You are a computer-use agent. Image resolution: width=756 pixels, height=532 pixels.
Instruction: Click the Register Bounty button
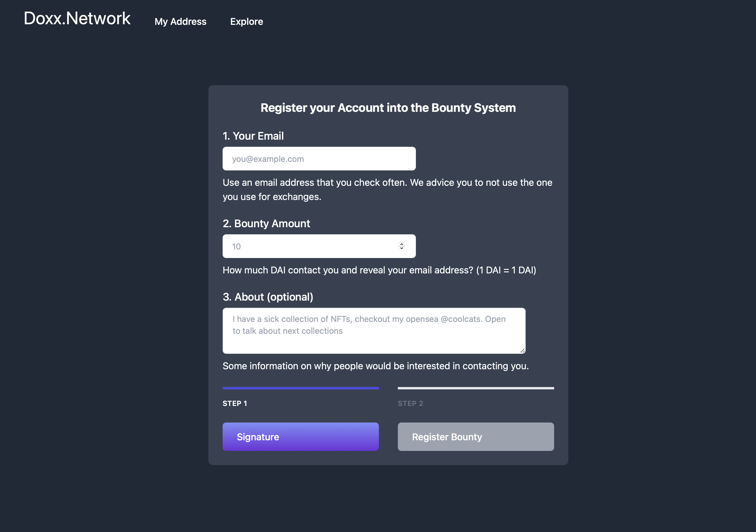click(x=476, y=437)
